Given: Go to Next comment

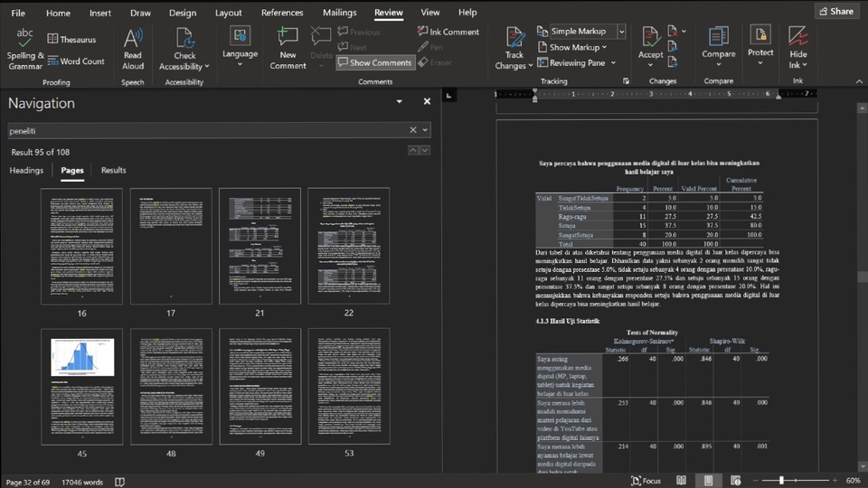Looking at the screenshot, I should click(x=352, y=48).
